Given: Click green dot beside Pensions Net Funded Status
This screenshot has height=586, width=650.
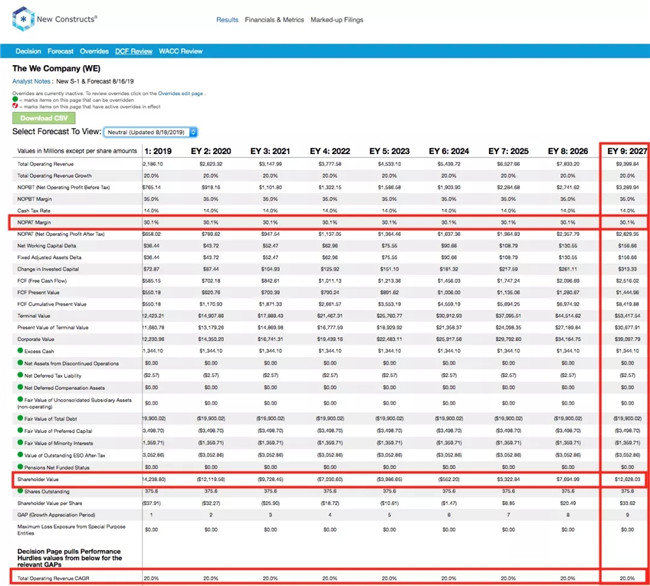Looking at the screenshot, I should [x=20, y=467].
